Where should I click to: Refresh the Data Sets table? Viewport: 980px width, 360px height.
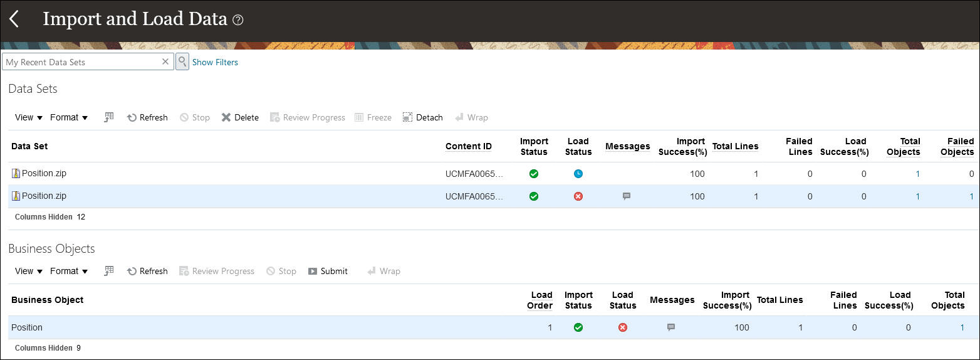[147, 117]
